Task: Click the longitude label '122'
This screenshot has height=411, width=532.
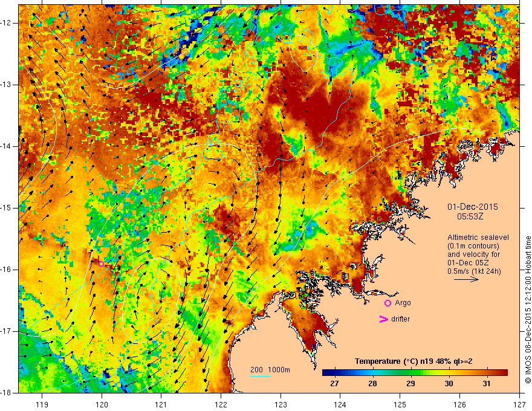Action: (221, 405)
